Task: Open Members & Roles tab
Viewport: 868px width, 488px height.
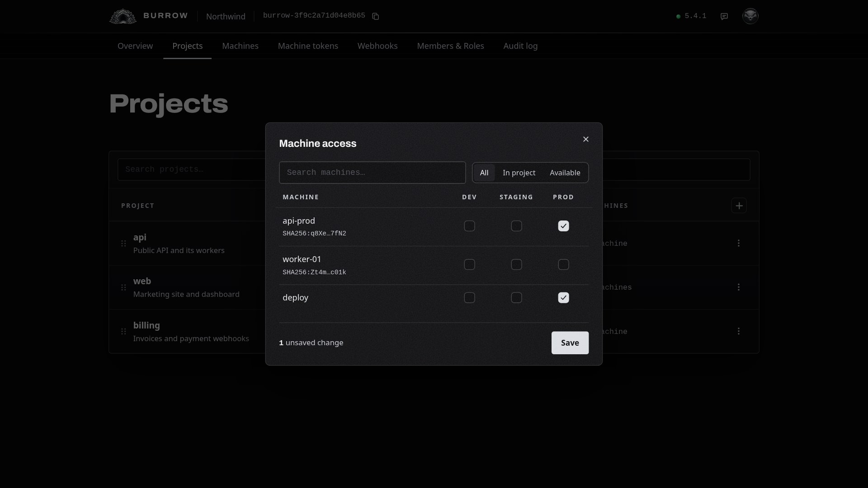Action: pyautogui.click(x=450, y=46)
